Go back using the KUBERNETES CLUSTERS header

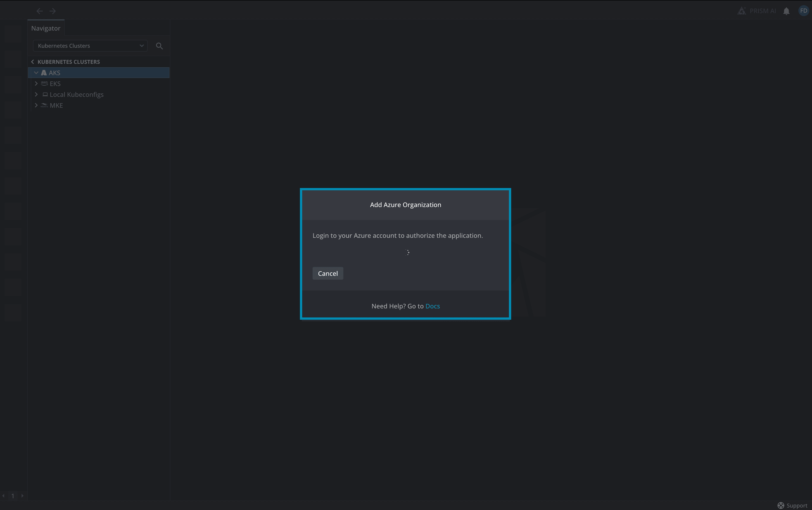tap(32, 61)
